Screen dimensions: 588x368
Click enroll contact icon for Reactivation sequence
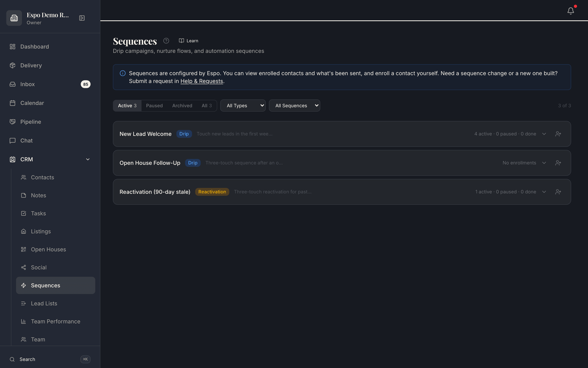pos(558,192)
